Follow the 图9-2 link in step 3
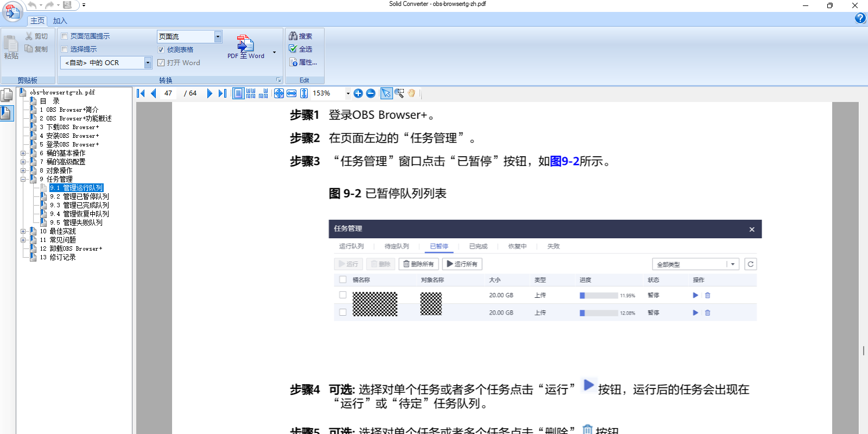 coord(565,161)
